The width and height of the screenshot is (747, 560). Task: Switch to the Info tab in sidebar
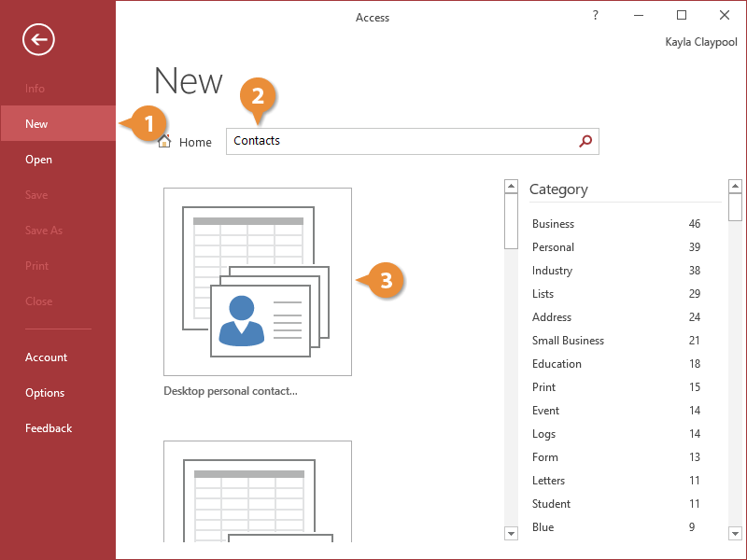pyautogui.click(x=35, y=88)
